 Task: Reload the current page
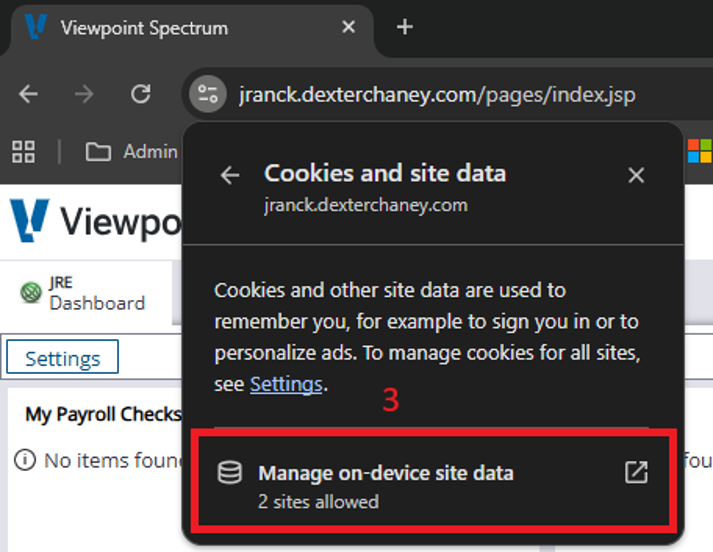click(x=141, y=94)
